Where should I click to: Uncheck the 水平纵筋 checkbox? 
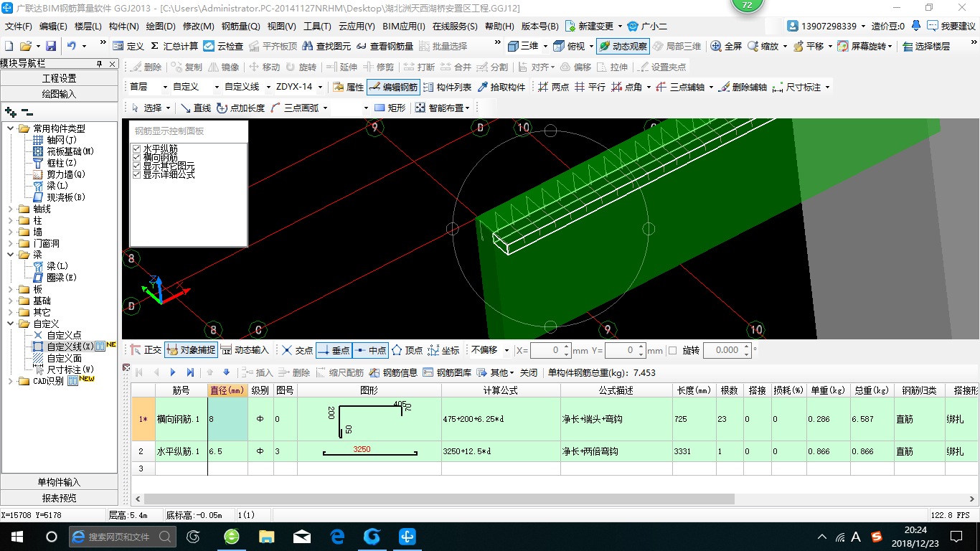[x=136, y=149]
